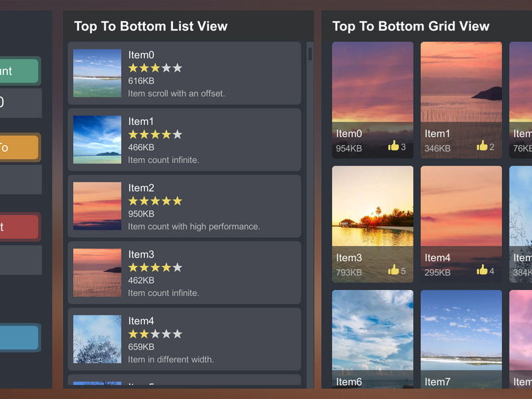Click the orange button on left panel
This screenshot has width=532, height=399.
pos(19,147)
